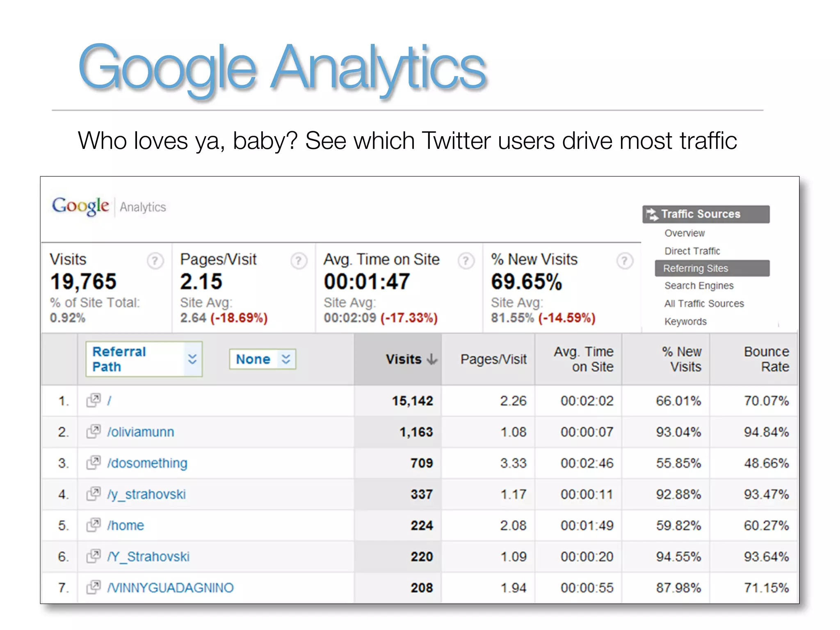Click the -18.69% site average comparison
The height and width of the screenshot is (630, 840).
(239, 318)
